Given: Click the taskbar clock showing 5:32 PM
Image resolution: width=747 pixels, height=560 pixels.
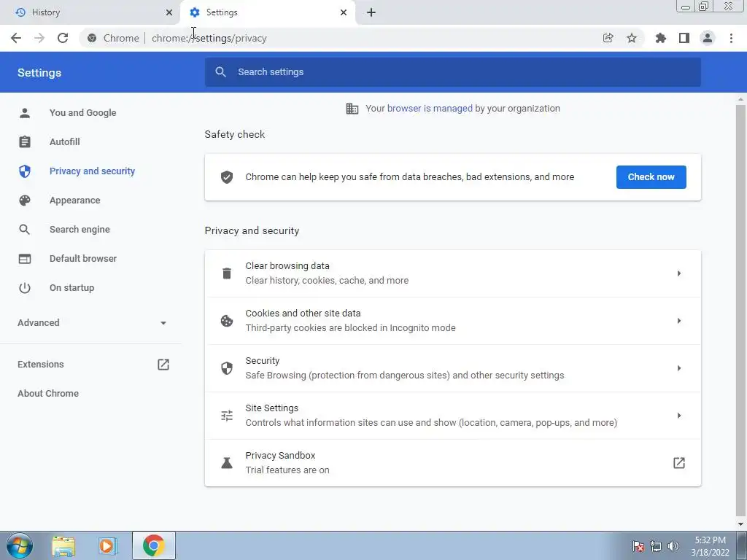Looking at the screenshot, I should (710, 546).
